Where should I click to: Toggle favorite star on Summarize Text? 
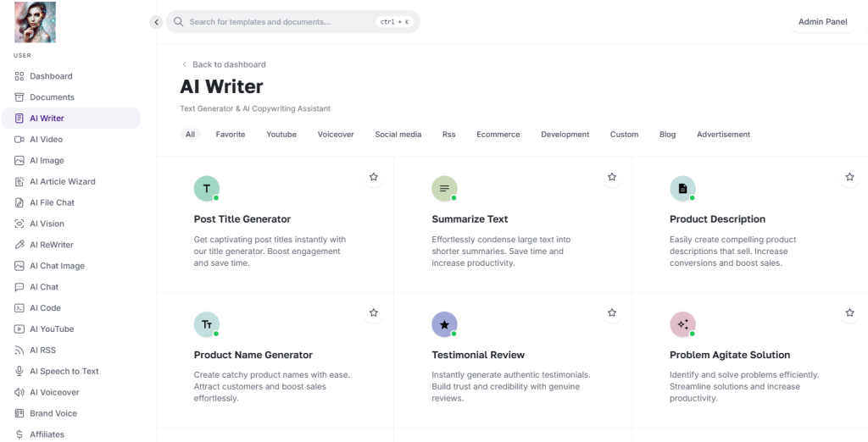[612, 177]
